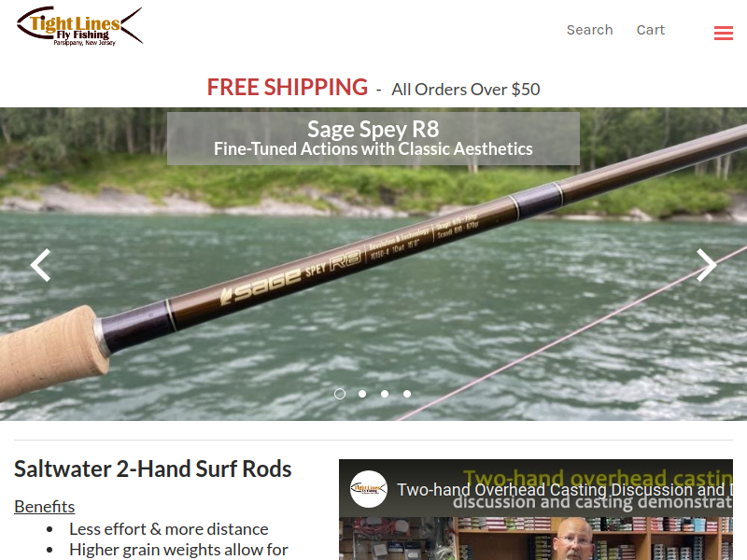Viewport: 747px width, 560px height.
Task: Go to previous slide with left arrow
Action: [40, 265]
